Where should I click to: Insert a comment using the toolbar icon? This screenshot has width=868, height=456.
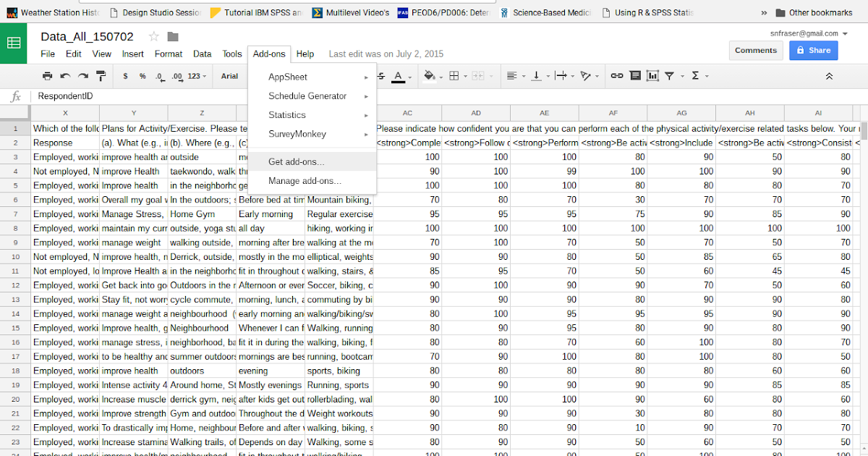[636, 75]
